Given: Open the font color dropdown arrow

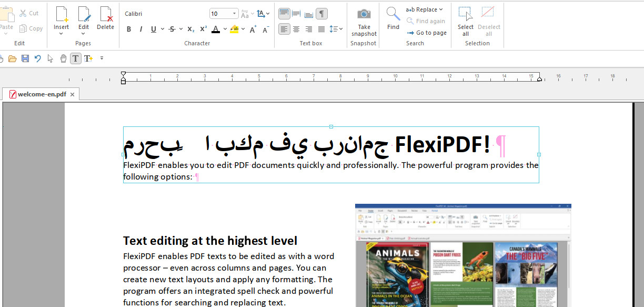Looking at the screenshot, I should pos(225,29).
